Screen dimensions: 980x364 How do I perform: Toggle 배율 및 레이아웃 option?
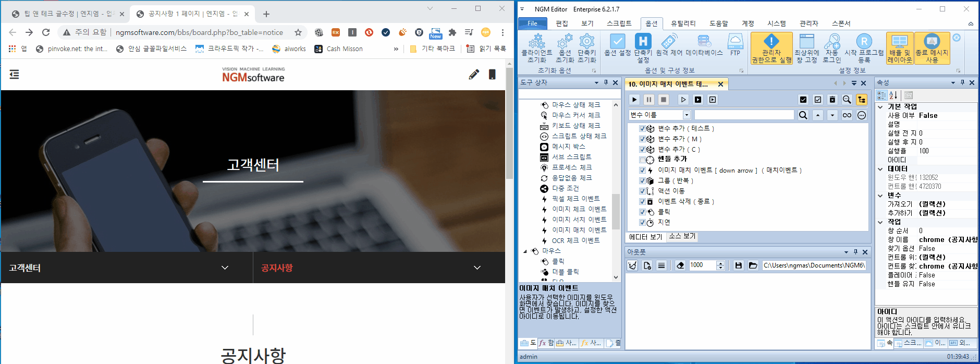900,48
